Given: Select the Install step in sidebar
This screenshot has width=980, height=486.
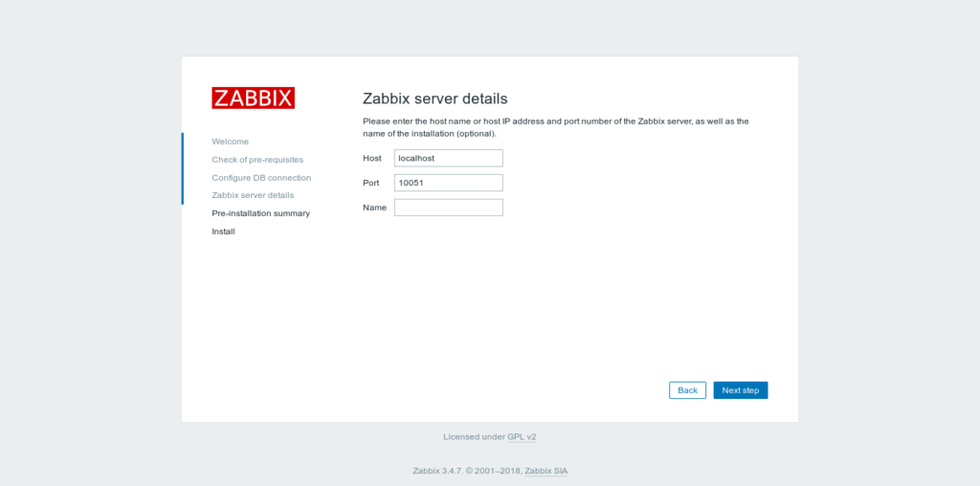Looking at the screenshot, I should point(223,232).
